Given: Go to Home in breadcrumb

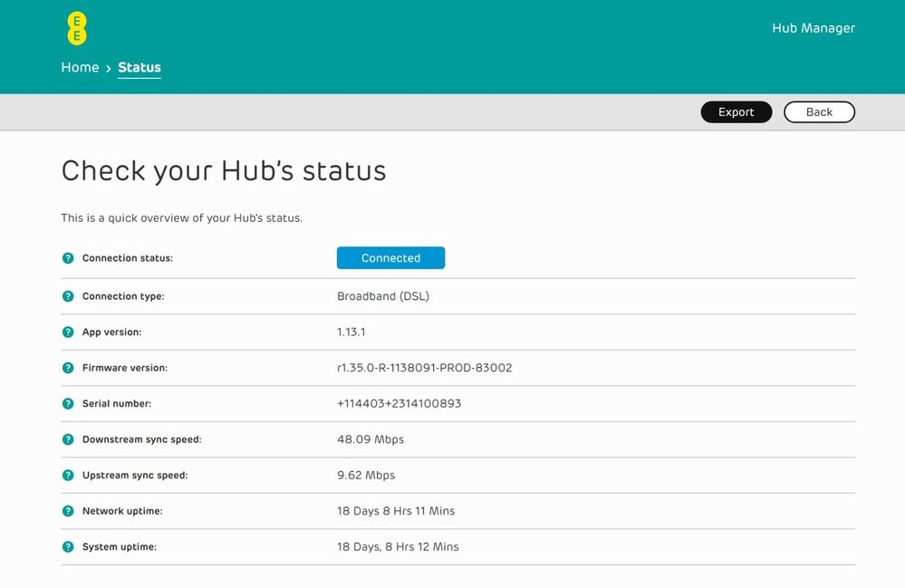Looking at the screenshot, I should [80, 68].
